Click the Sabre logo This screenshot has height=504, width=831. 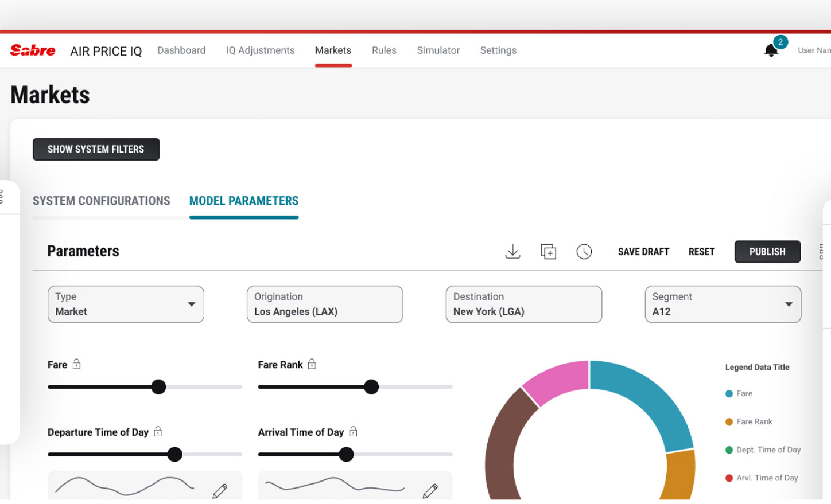click(33, 50)
